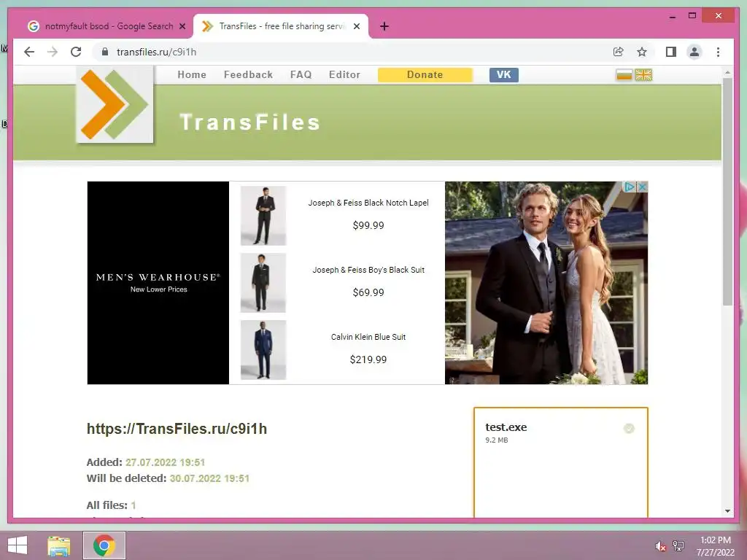This screenshot has width=747, height=560.
Task: Click the checkmark icon beside test.exe
Action: 629,429
